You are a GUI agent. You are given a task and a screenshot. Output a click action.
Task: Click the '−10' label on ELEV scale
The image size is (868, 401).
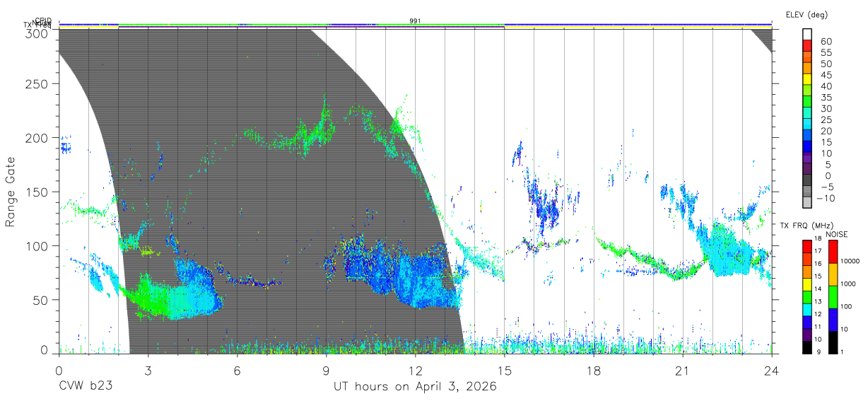click(827, 199)
